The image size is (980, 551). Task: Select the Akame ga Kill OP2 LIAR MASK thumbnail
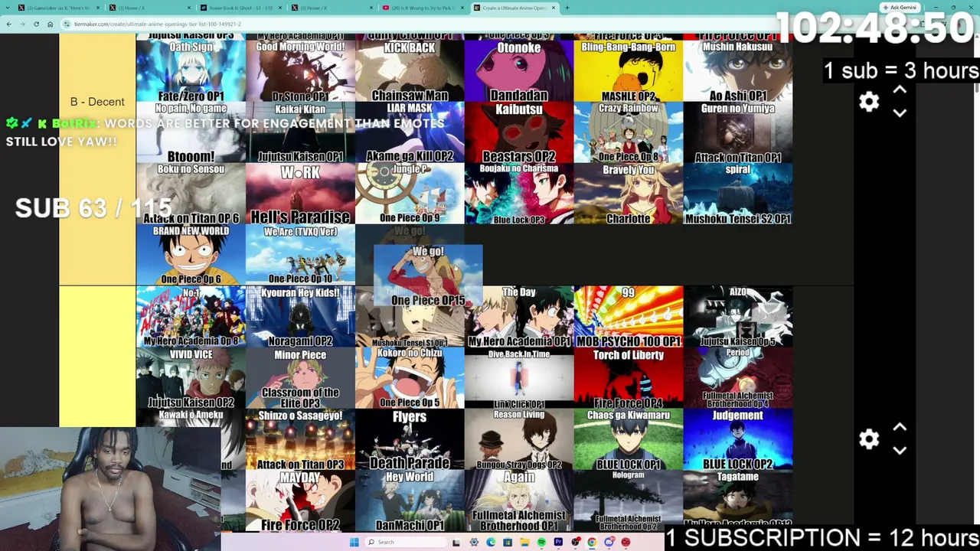click(x=410, y=132)
